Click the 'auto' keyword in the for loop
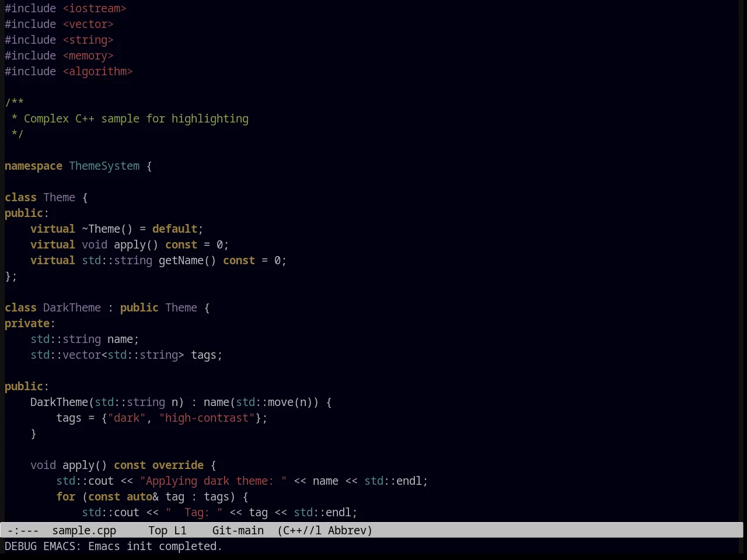747x560 pixels. coord(139,496)
